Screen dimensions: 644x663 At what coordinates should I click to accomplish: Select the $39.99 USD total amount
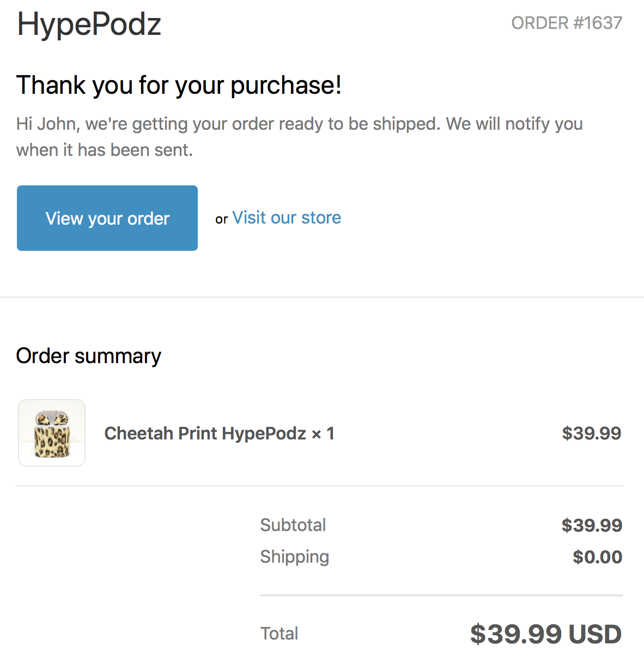point(546,634)
